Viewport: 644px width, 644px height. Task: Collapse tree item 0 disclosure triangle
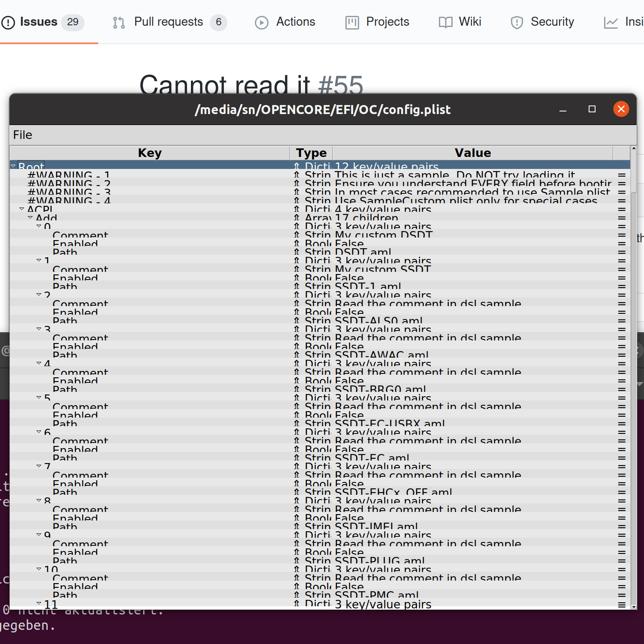pos(39,226)
